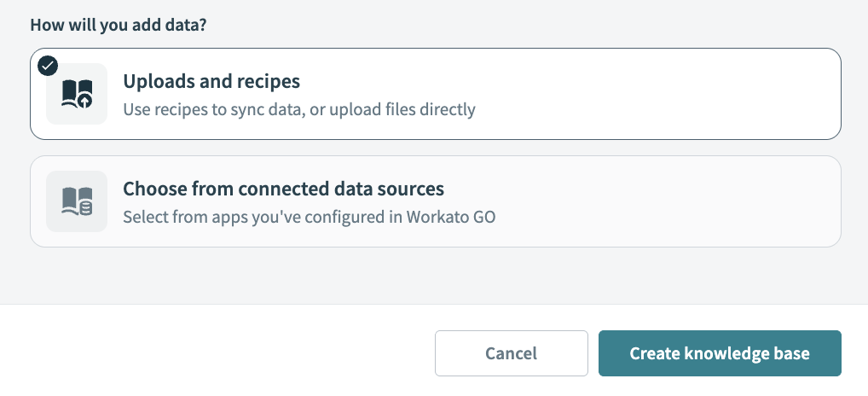Click the "How will you add data?" heading
Screen dimensions: 868x396
pos(119,24)
